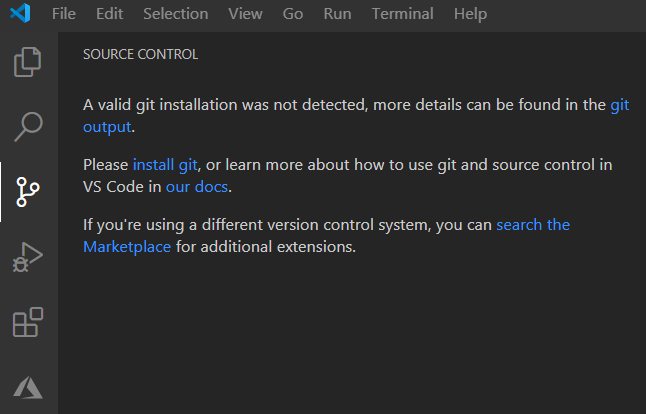
Task: Open the Explorer view in activity bar
Action: pyautogui.click(x=28, y=62)
